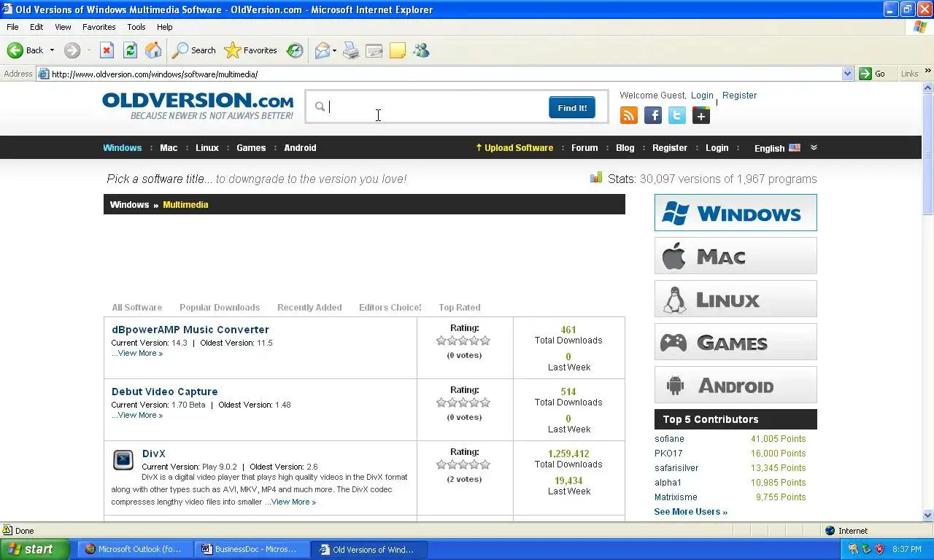
Task: Switch to BusinessDoc Word taskbar item
Action: click(x=252, y=549)
